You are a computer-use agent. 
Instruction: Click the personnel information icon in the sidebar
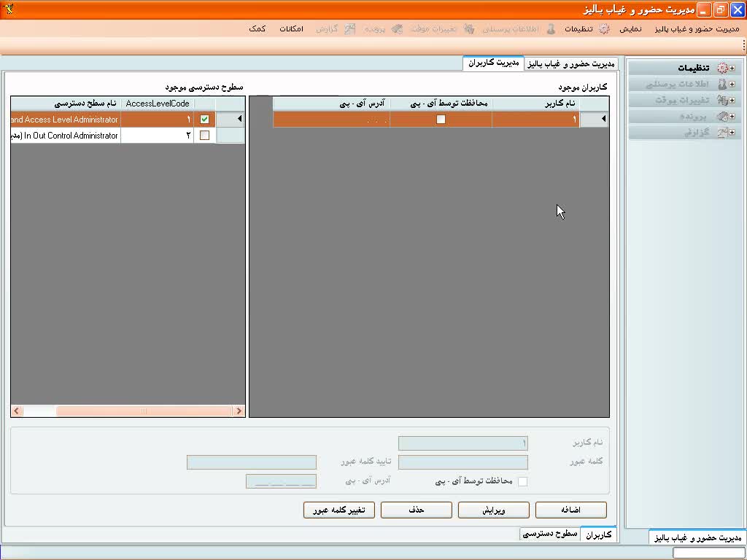point(722,84)
